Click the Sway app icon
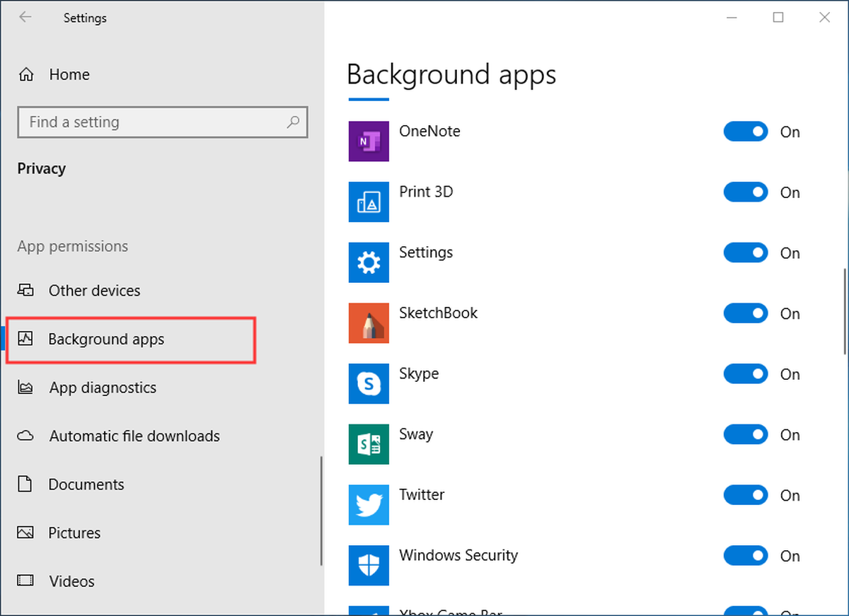The height and width of the screenshot is (616, 849). (369, 444)
